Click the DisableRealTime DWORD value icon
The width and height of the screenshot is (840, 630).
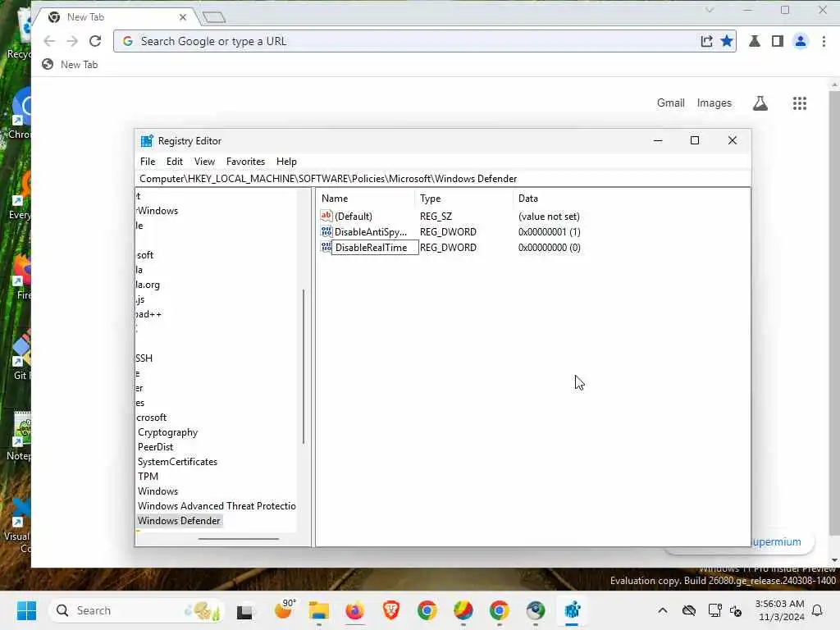click(326, 247)
